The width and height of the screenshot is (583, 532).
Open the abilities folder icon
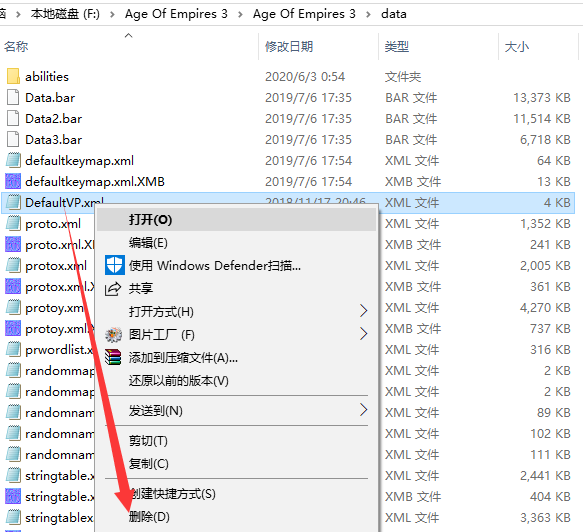coord(13,76)
